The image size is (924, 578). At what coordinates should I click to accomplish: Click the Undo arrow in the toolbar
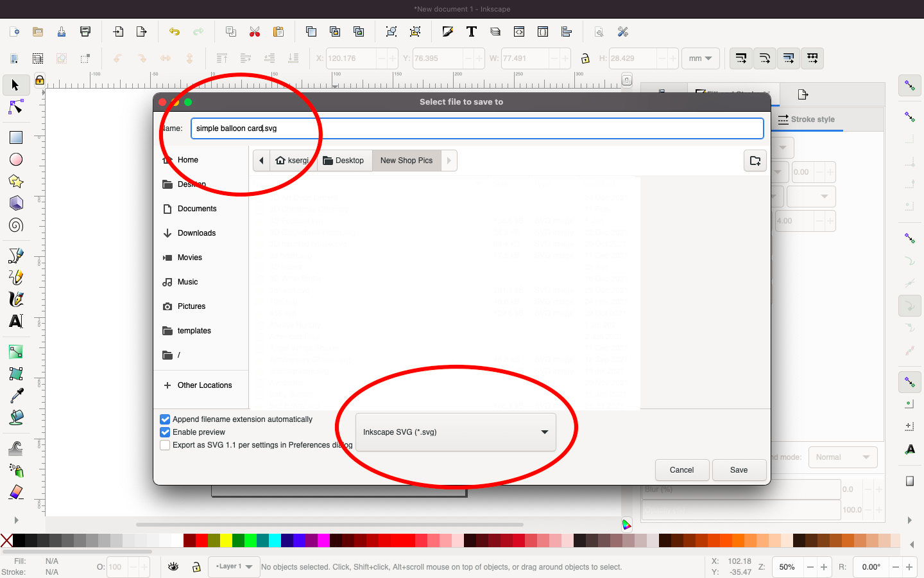(x=174, y=31)
